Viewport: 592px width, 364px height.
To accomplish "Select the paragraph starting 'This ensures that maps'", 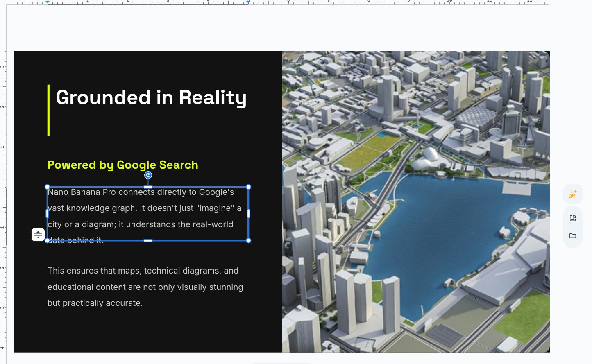I will 145,287.
